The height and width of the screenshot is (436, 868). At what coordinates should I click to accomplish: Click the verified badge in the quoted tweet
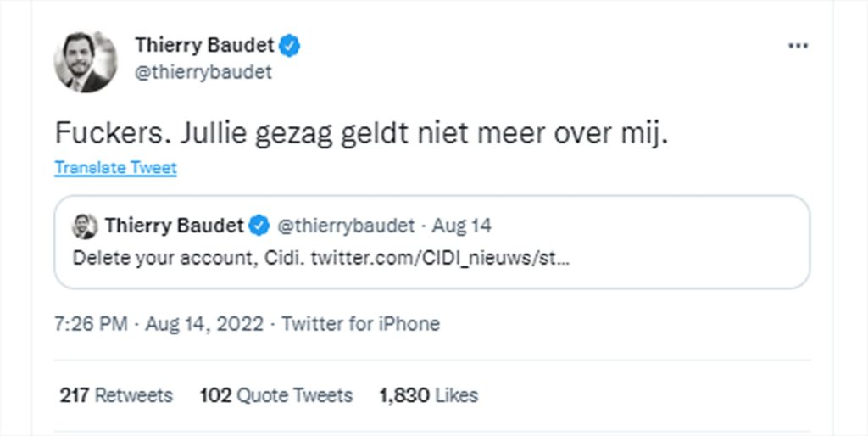(x=259, y=226)
